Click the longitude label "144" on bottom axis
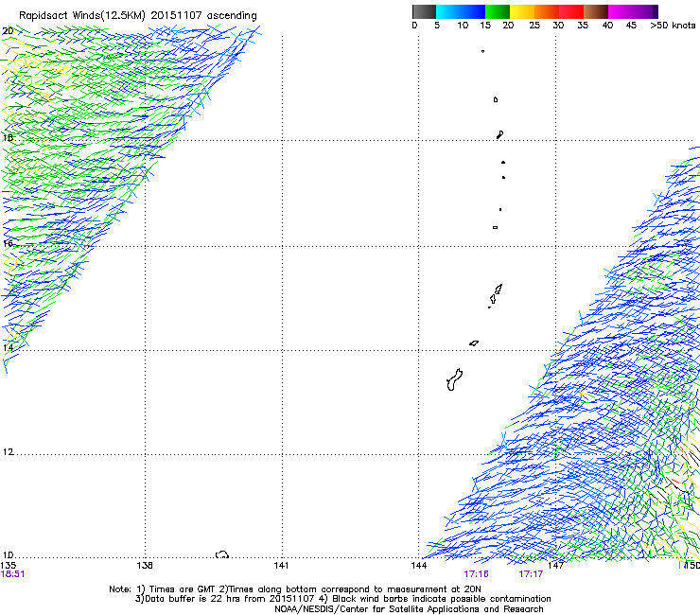The height and width of the screenshot is (615, 700). (x=419, y=566)
